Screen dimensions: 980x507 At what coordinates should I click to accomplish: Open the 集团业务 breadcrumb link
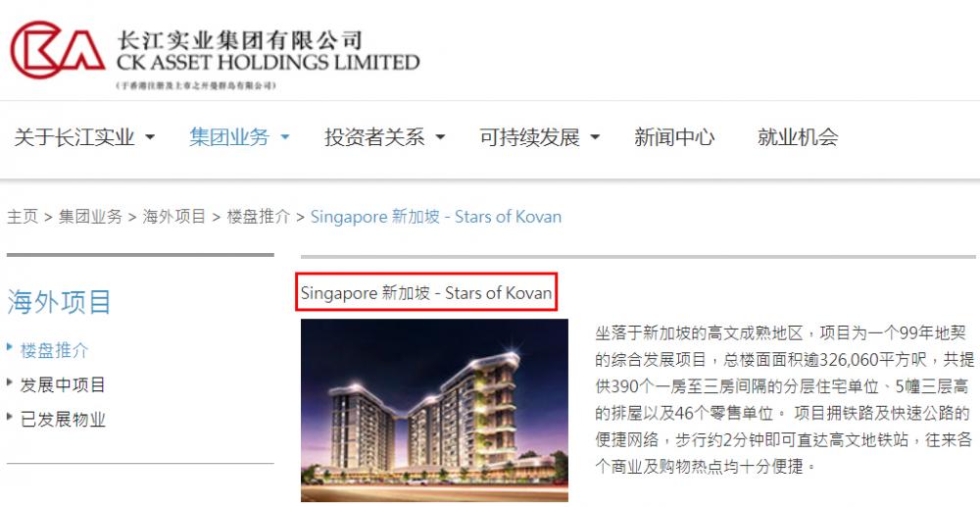point(90,217)
